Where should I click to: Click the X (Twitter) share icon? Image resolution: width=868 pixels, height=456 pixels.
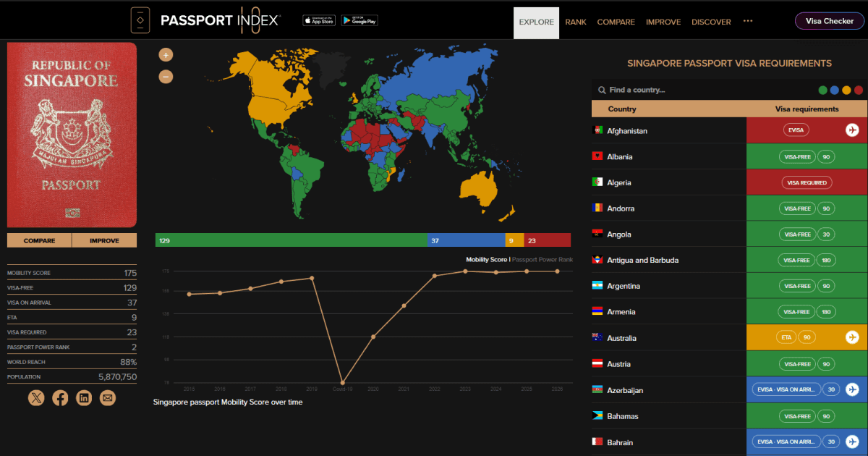[36, 397]
